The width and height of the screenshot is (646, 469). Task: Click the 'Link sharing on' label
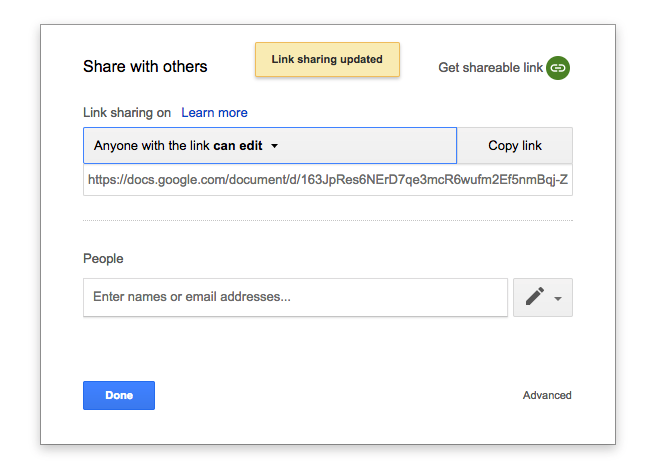click(127, 113)
